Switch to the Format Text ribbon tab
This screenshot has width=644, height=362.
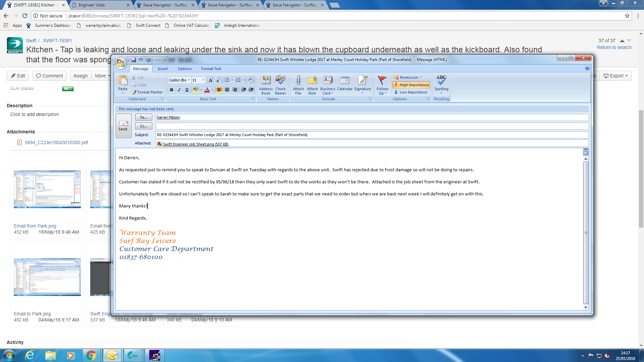click(211, 69)
